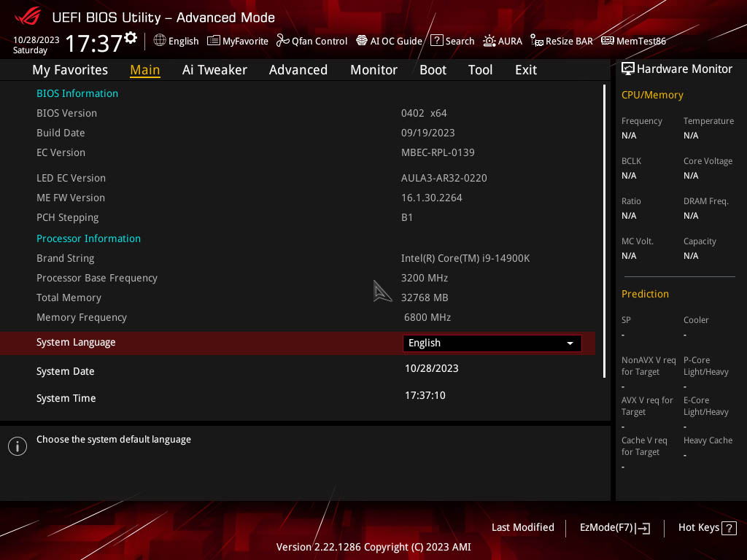Open settings gear next to the clock
The image size is (747, 560).
(x=131, y=37)
